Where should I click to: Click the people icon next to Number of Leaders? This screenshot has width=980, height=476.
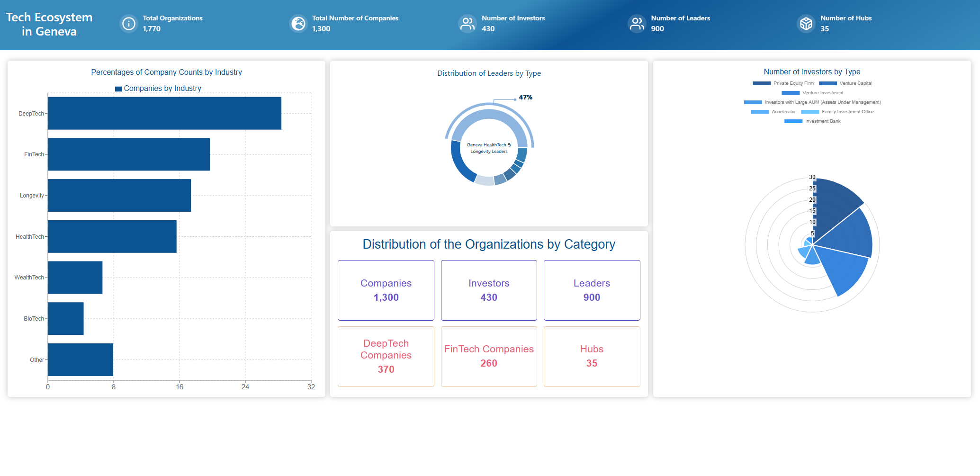tap(637, 24)
